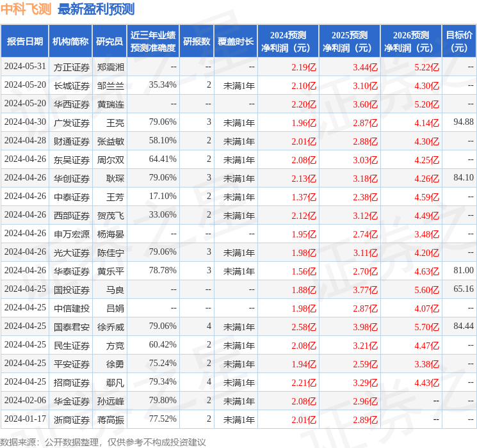Viewport: 477px width, 448px height.
Task: Select the 招商证券 institution cell
Action: point(72,383)
